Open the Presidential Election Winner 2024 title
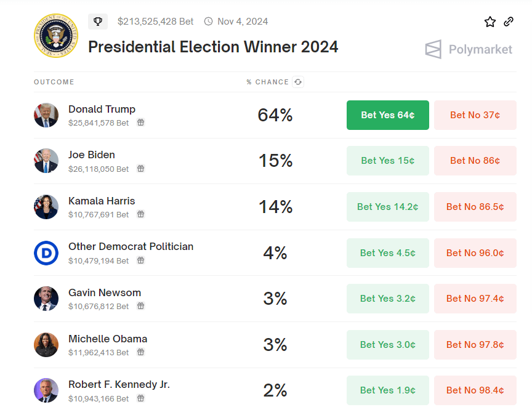532x415 pixels. (213, 47)
